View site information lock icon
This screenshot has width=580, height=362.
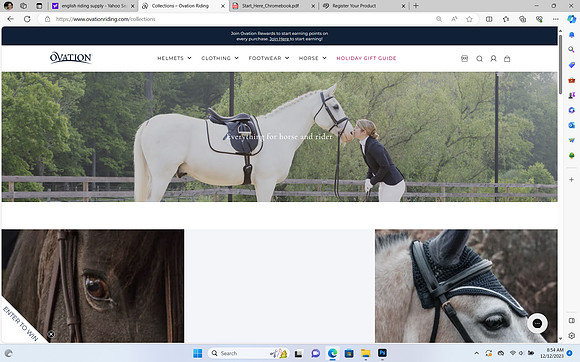(x=47, y=19)
